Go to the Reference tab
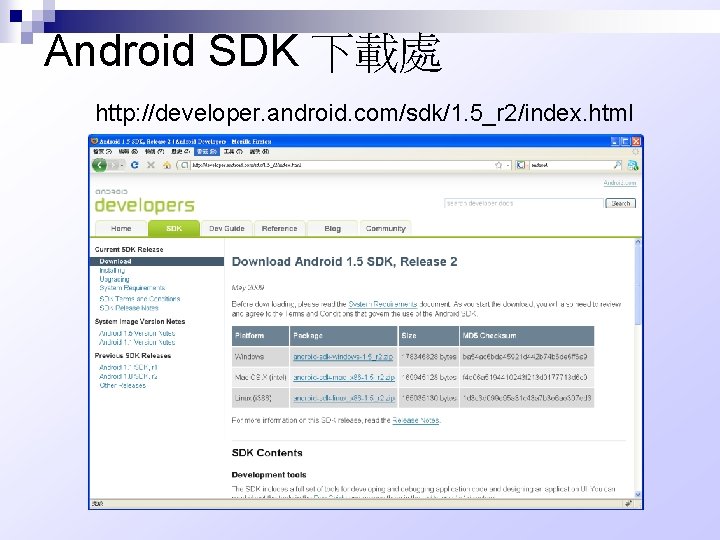 pos(279,228)
